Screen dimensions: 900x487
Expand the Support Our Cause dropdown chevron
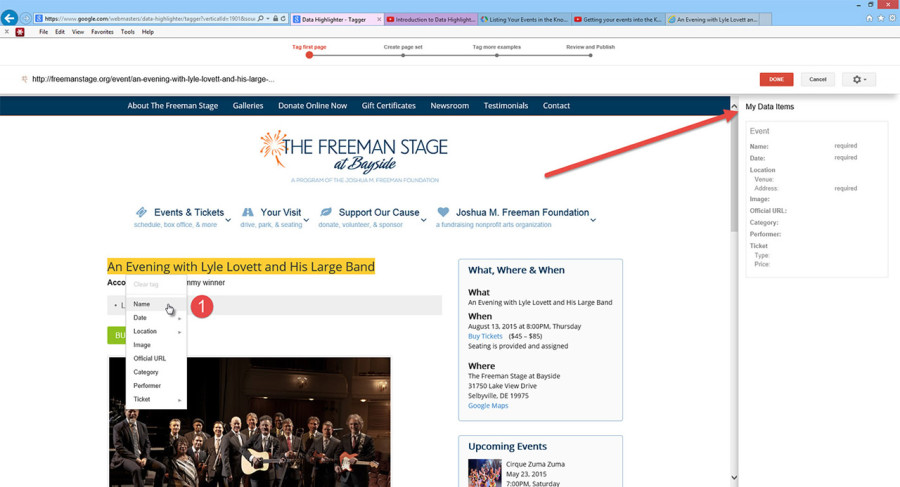pyautogui.click(x=424, y=220)
